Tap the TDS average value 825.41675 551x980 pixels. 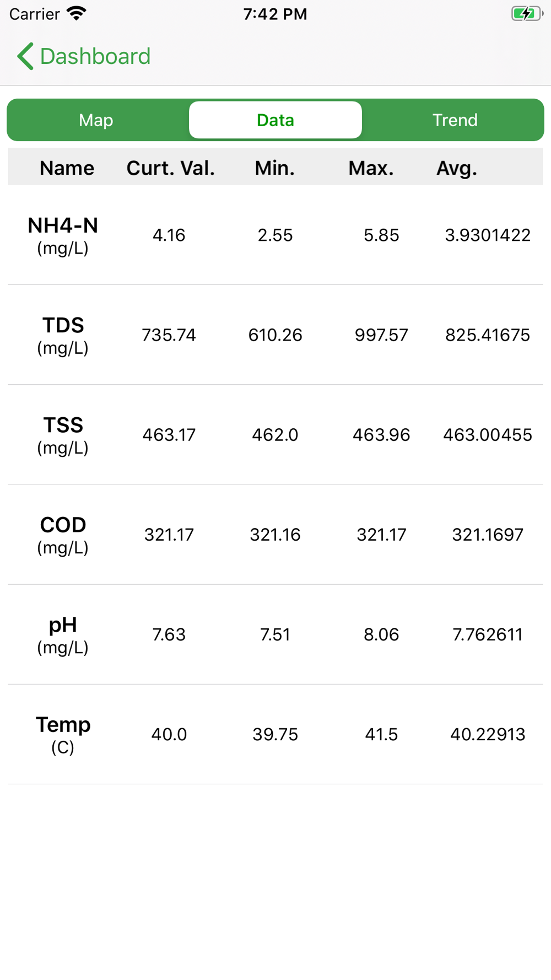[x=488, y=335]
